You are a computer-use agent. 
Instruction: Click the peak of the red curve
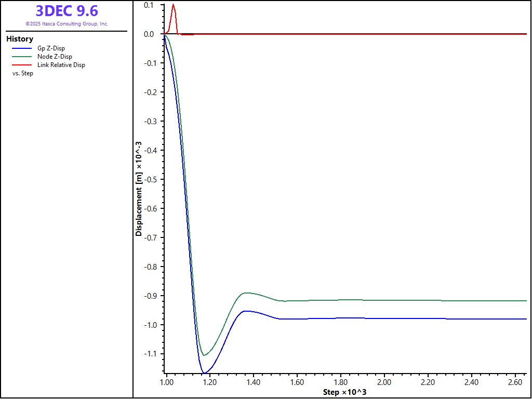[x=173, y=5]
